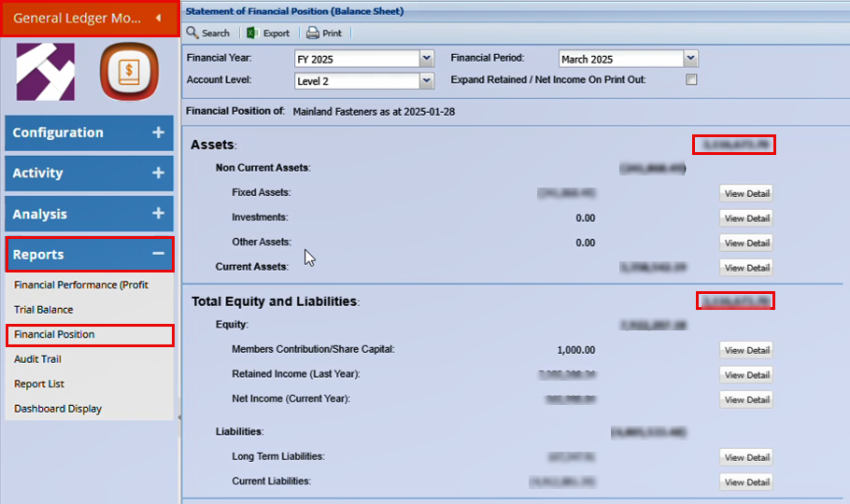Collapse the General Ledger module panel arrow

pyautogui.click(x=158, y=18)
